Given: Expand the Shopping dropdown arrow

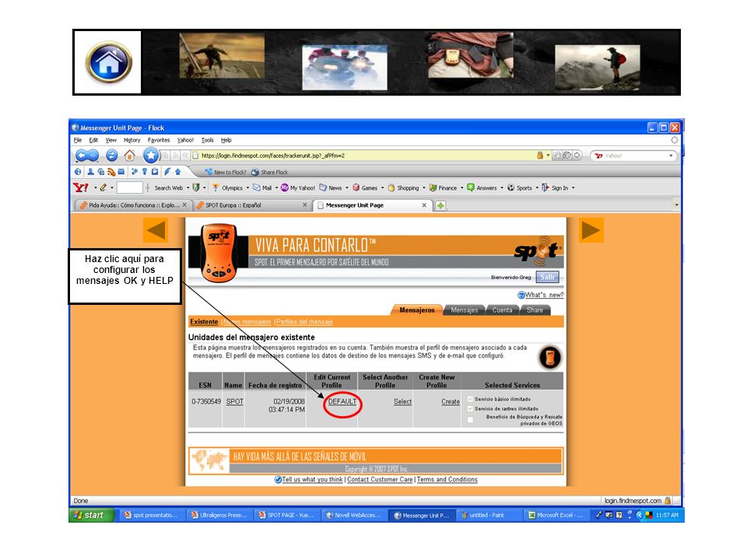Looking at the screenshot, I should tap(424, 187).
